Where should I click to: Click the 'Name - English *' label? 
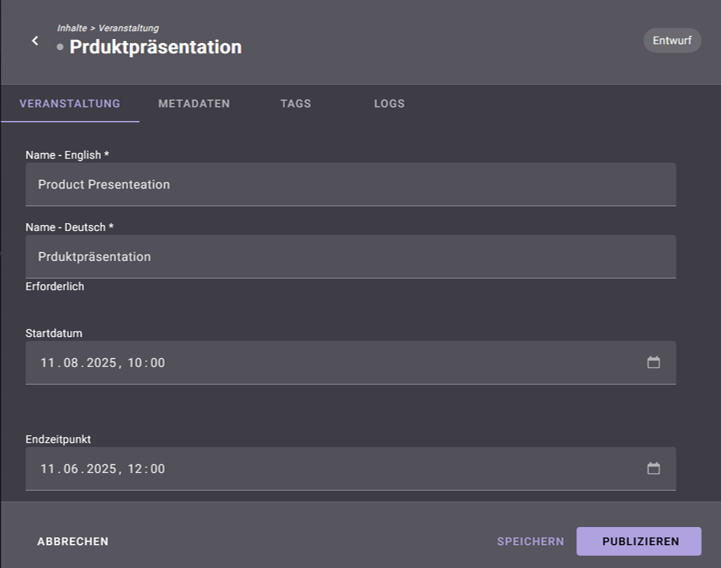click(67, 155)
